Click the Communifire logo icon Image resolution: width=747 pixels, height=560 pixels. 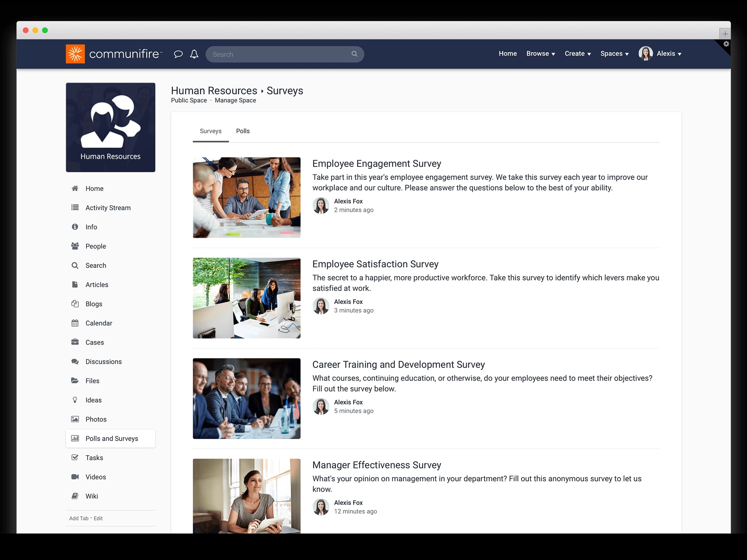(x=75, y=54)
